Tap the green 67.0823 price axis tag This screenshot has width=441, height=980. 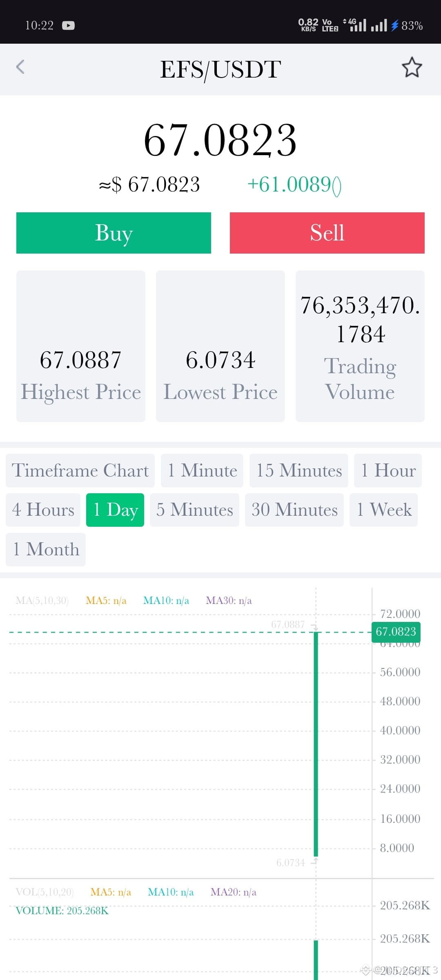tap(396, 632)
